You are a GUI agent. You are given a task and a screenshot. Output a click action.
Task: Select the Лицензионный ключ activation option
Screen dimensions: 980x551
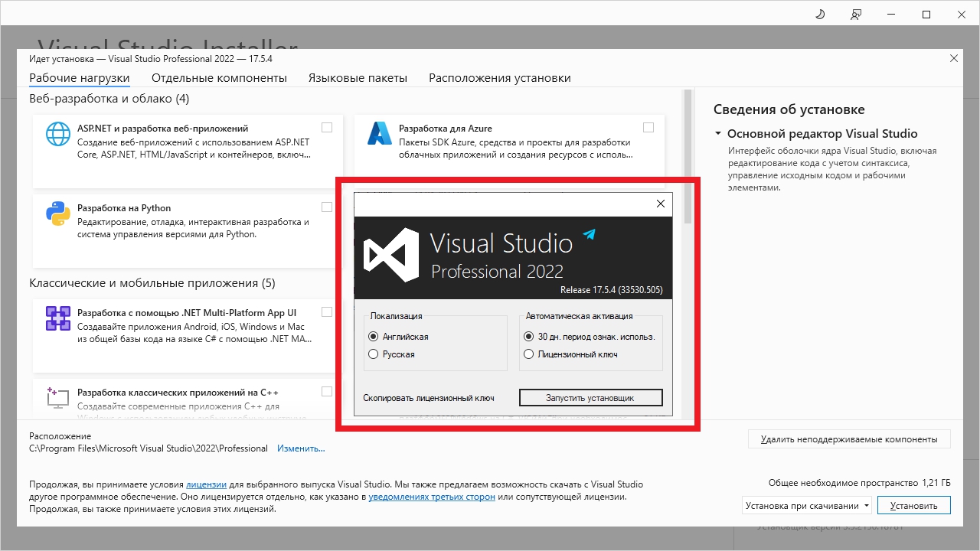529,354
